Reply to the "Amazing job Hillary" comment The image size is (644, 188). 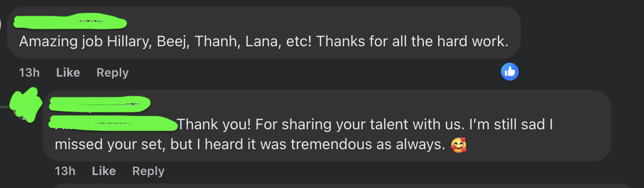point(112,73)
